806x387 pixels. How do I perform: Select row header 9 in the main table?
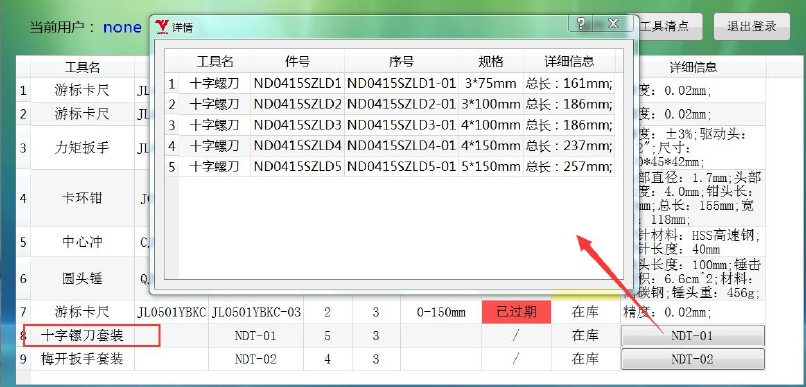(x=23, y=359)
